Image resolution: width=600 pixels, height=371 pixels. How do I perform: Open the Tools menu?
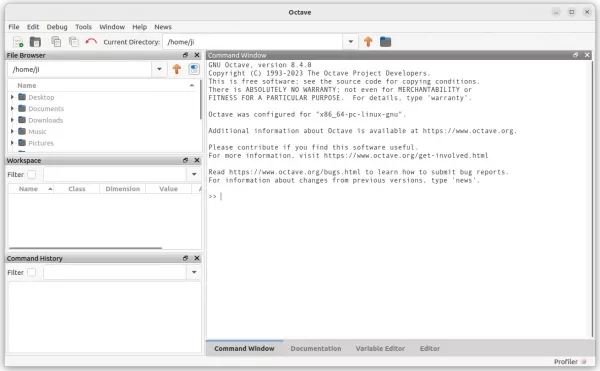[83, 27]
